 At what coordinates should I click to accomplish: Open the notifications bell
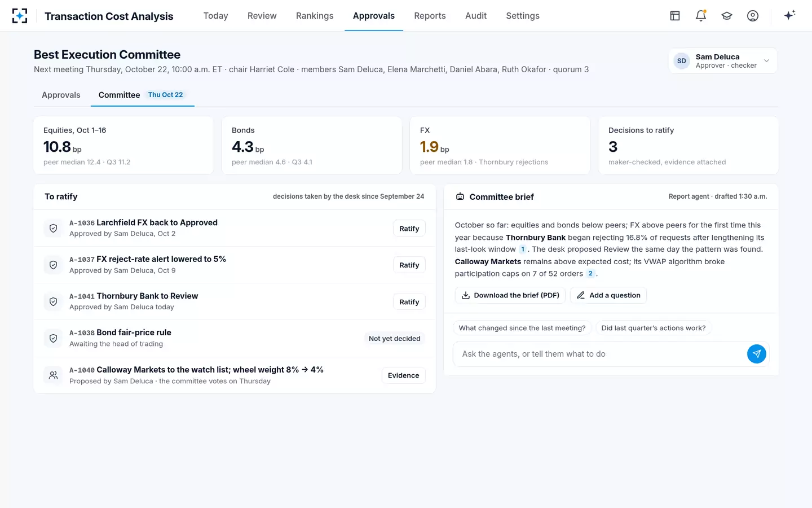[701, 16]
